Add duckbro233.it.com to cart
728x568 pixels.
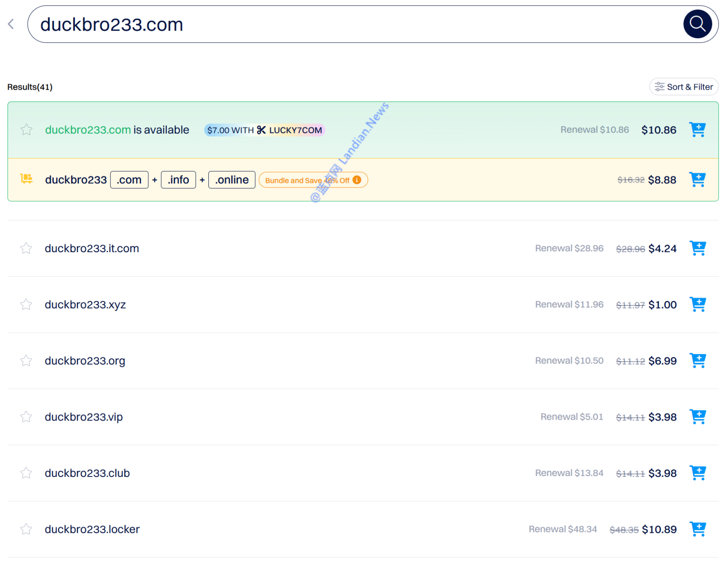[698, 248]
